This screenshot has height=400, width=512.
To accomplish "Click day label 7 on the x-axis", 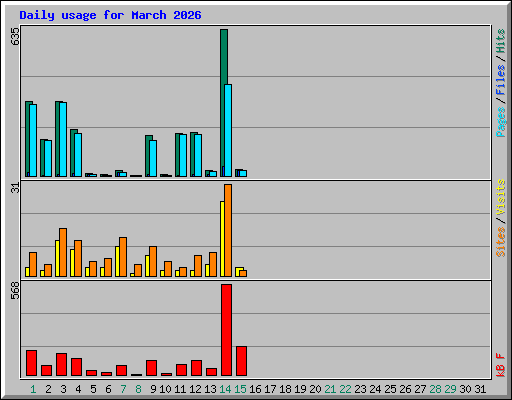I will point(123,389).
